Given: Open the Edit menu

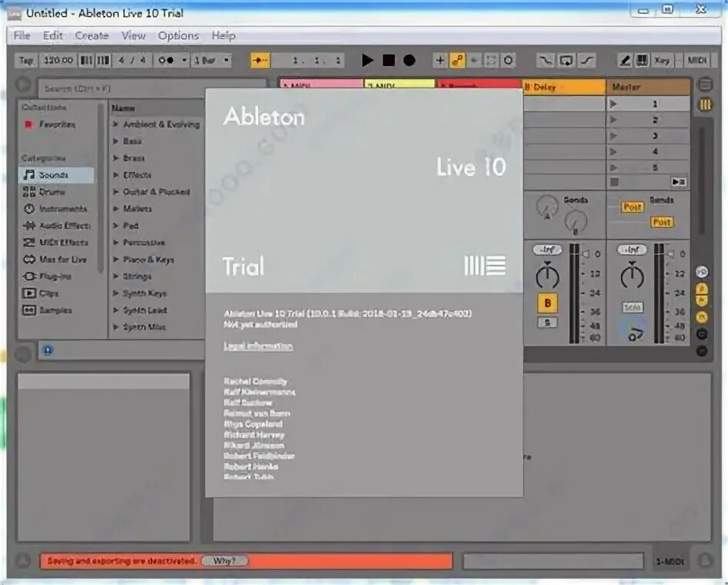Looking at the screenshot, I should coord(53,36).
